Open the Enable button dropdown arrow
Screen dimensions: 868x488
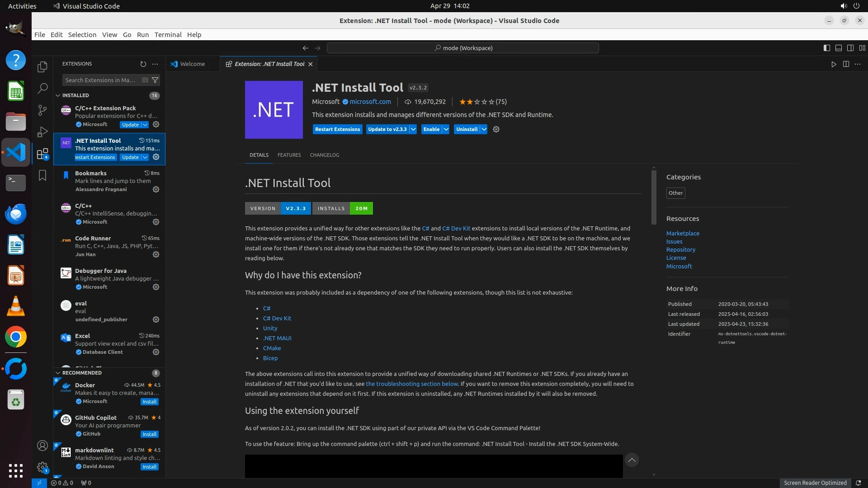(x=446, y=129)
